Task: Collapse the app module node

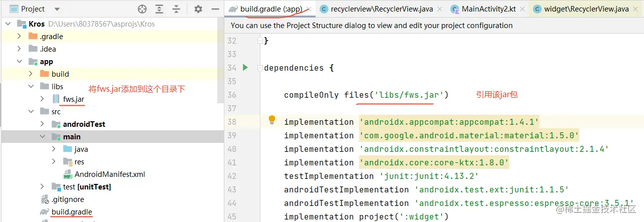Action: point(19,61)
